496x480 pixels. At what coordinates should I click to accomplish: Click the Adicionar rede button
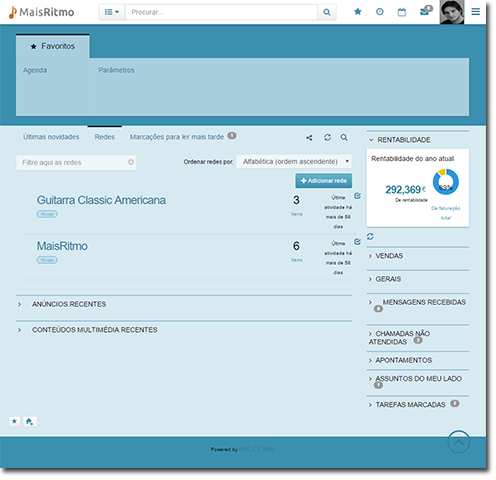click(x=324, y=181)
